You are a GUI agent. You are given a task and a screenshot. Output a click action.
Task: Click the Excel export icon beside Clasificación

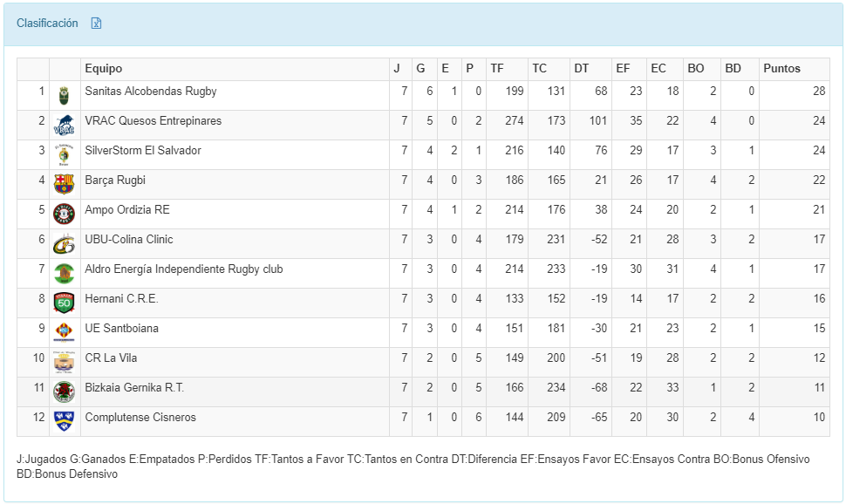point(97,24)
